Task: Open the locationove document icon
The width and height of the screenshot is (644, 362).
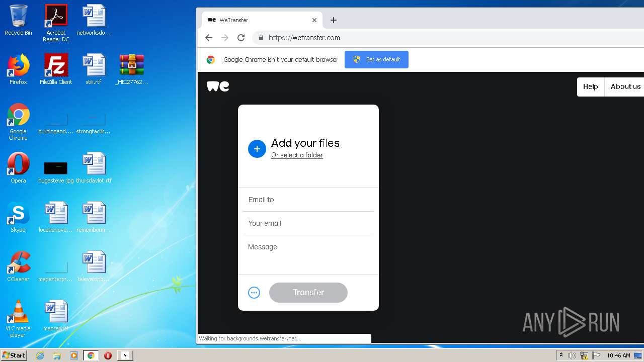Action: [x=56, y=217]
